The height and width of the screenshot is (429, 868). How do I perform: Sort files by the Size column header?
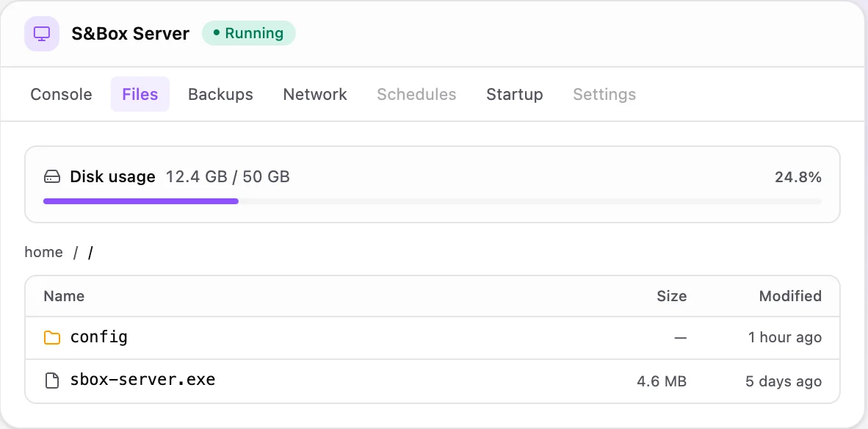671,296
